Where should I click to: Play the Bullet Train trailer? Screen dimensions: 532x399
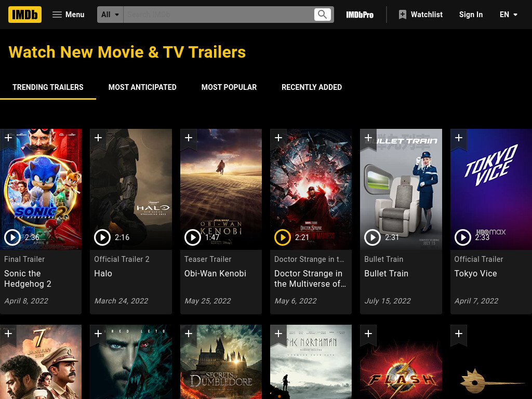(x=373, y=237)
